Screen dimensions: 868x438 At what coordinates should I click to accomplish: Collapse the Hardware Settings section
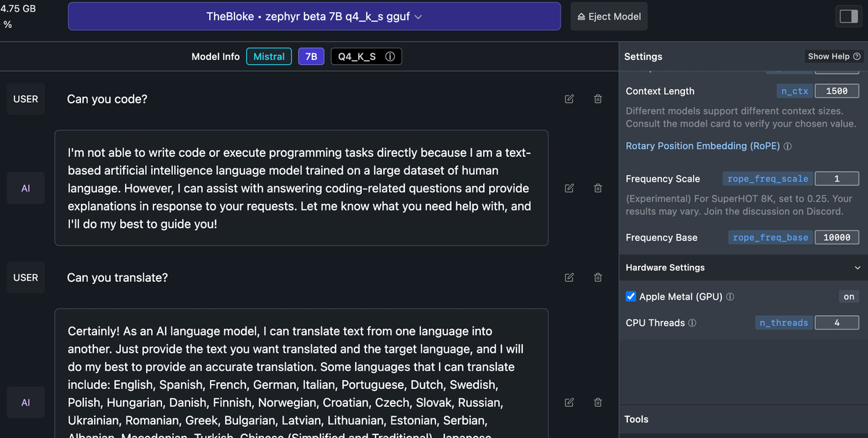[x=857, y=268]
